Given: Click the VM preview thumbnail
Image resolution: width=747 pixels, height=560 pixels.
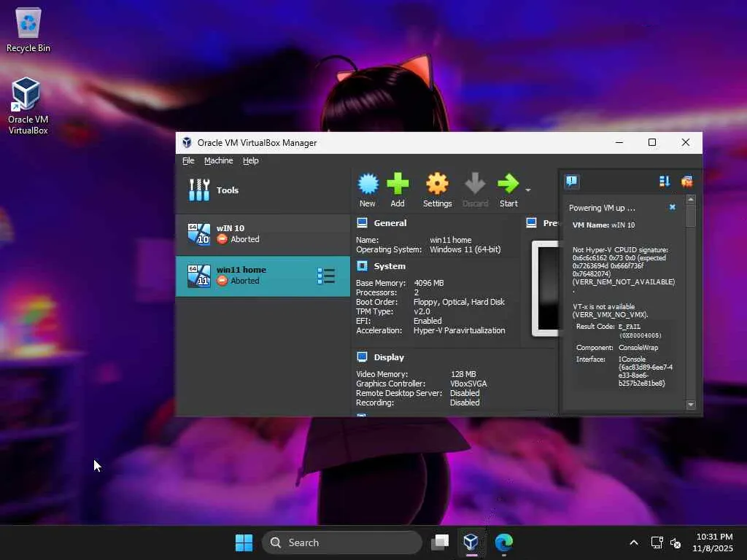Looking at the screenshot, I should (x=546, y=289).
